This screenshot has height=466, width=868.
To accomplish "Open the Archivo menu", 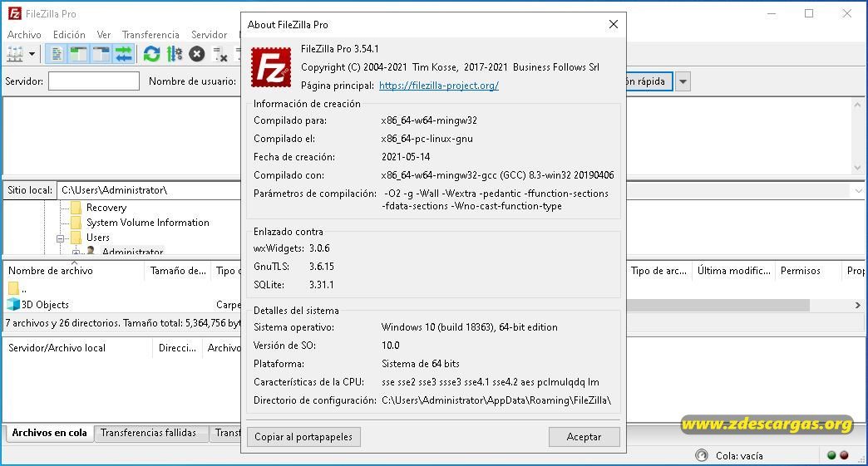I will click(x=24, y=34).
